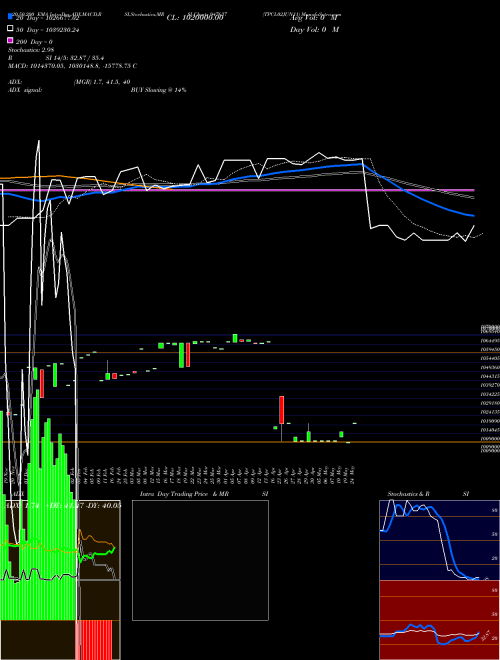Click the BUY Slowing @ 14% signal

[x=158, y=90]
